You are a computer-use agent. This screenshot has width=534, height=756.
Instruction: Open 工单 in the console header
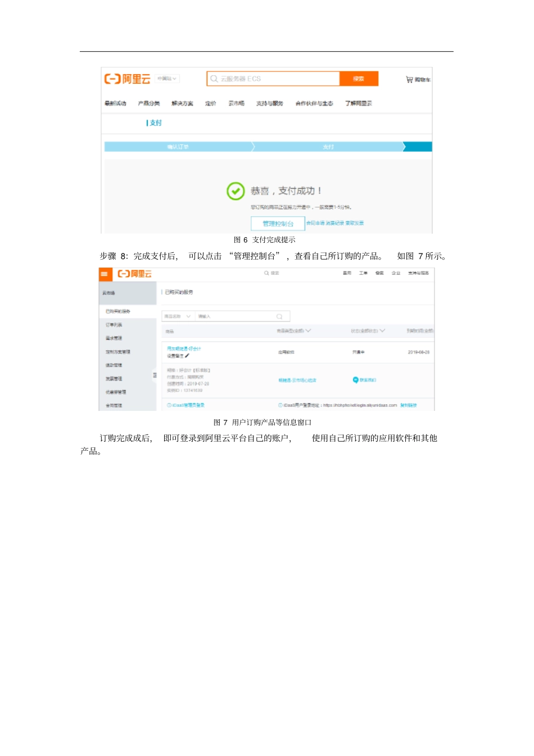pos(363,273)
